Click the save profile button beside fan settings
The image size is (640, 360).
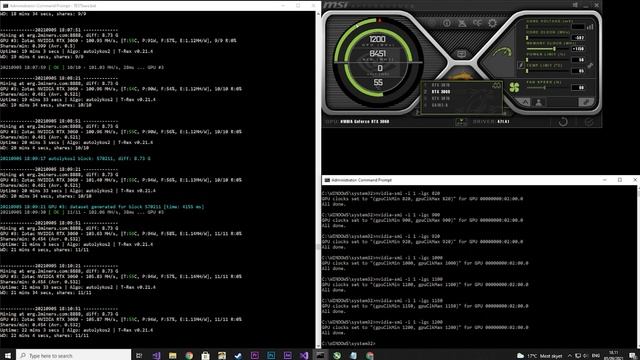click(586, 102)
